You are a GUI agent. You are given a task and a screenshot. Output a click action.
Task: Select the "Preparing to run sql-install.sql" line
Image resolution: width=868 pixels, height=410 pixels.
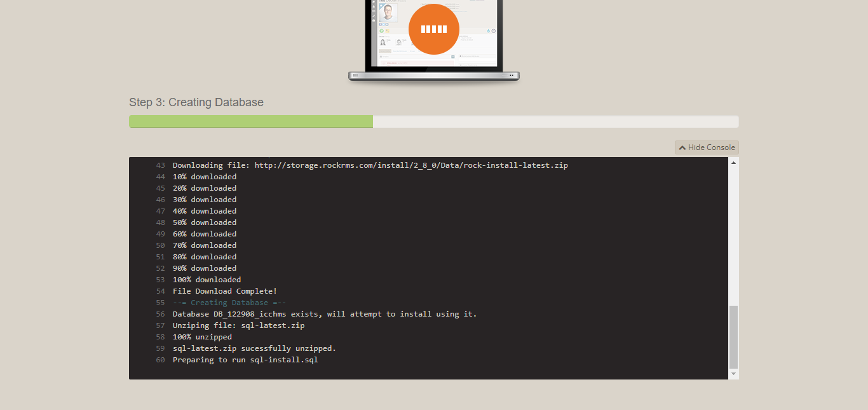[245, 360]
